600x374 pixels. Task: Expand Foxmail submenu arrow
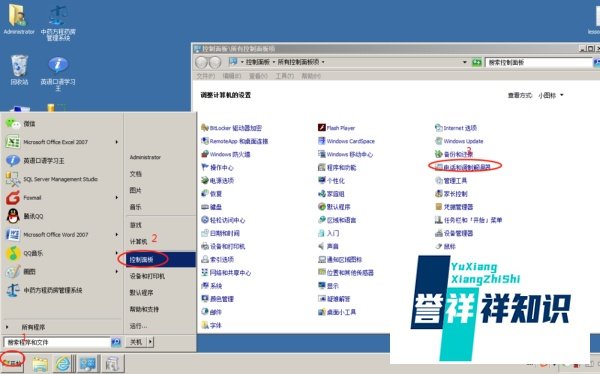click(x=117, y=198)
